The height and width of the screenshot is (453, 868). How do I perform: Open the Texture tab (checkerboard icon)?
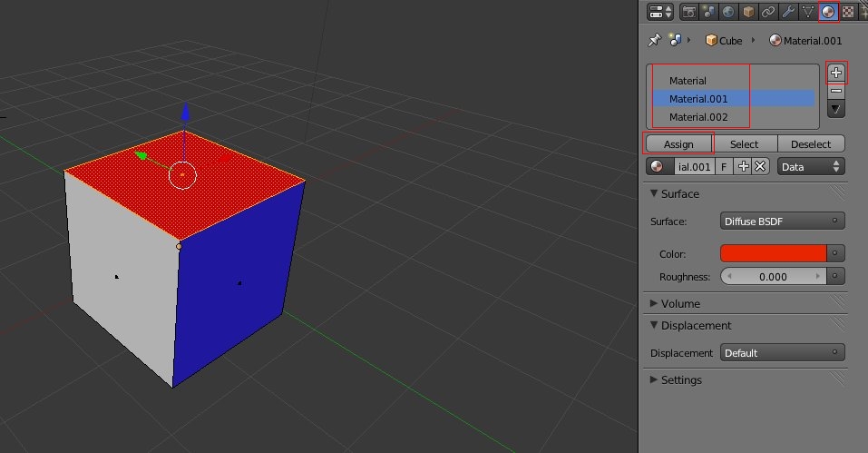pyautogui.click(x=848, y=11)
